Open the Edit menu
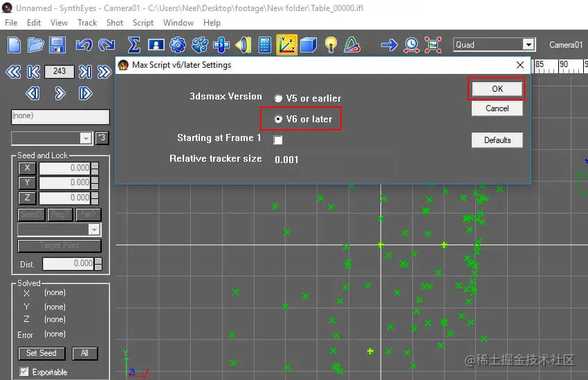This screenshot has height=380, width=588. (x=34, y=23)
